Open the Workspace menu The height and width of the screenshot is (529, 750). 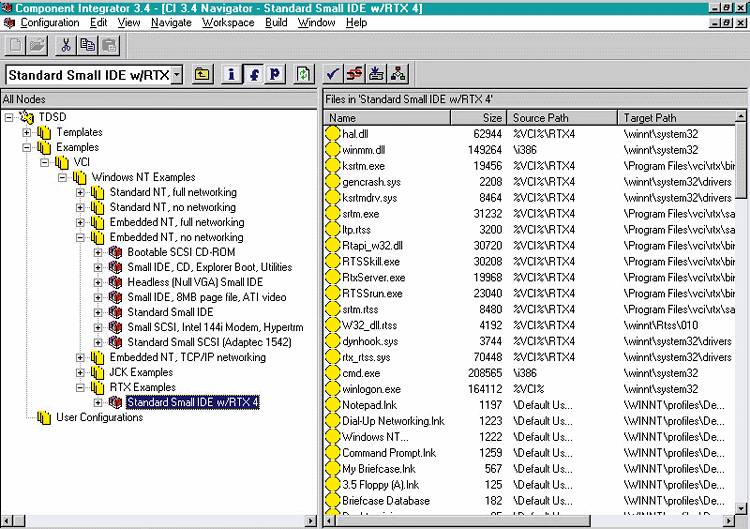[x=228, y=22]
